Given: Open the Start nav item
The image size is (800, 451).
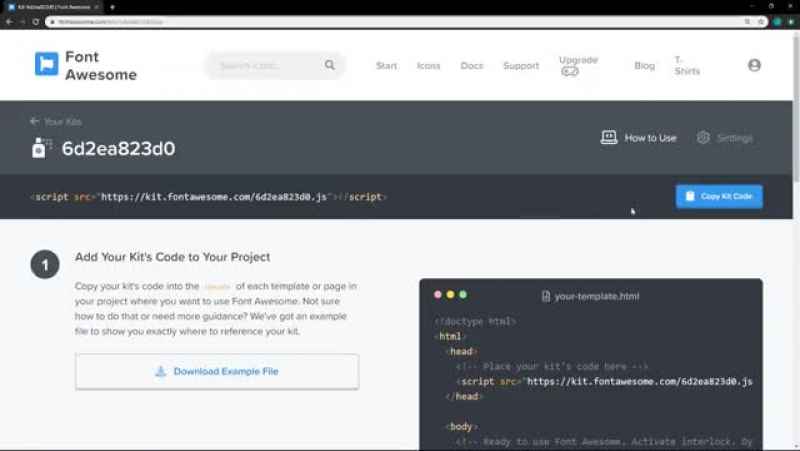Looking at the screenshot, I should point(386,65).
